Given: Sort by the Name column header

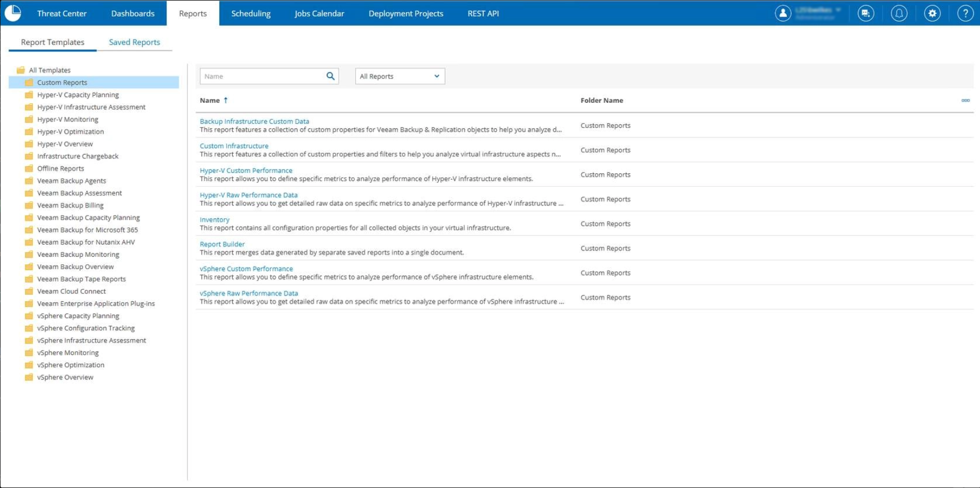Looking at the screenshot, I should [x=210, y=100].
